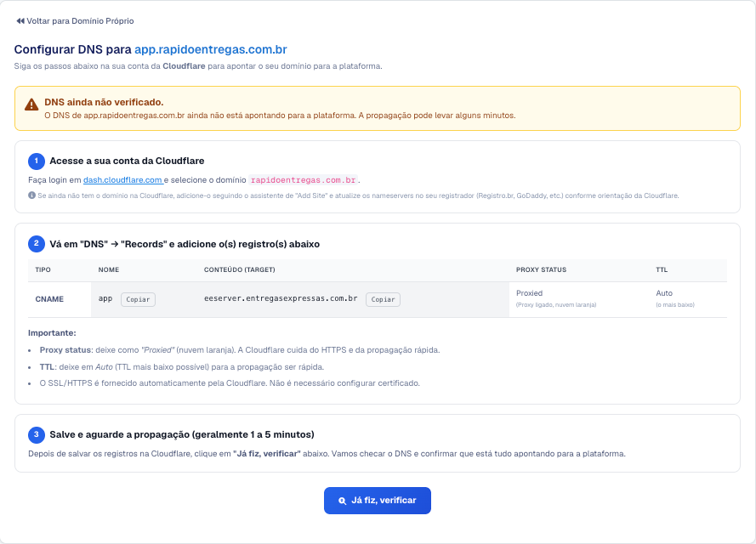
Task: Click the 'Auto' TTL value
Action: click(x=664, y=293)
